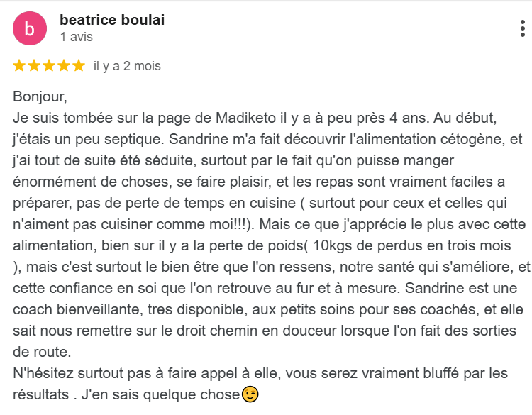Open beatrice boulai's reviewer profile
The width and height of the screenshot is (532, 415).
click(112, 20)
